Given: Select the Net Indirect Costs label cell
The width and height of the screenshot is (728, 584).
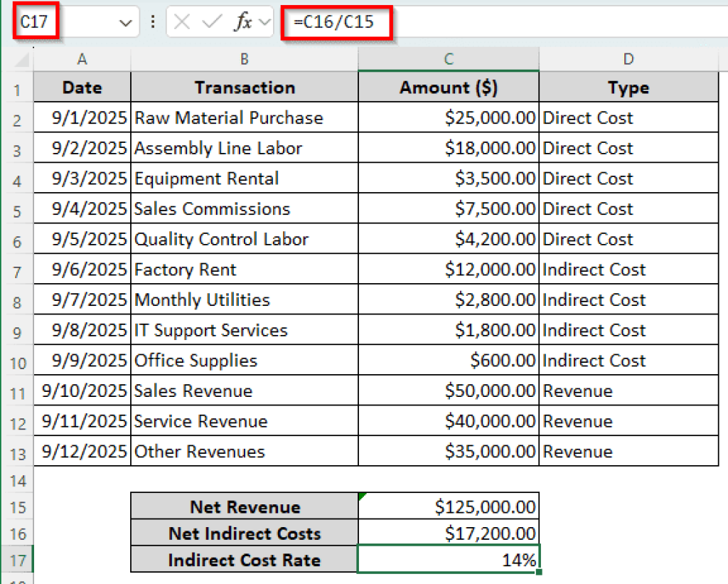Looking at the screenshot, I should point(244,533).
